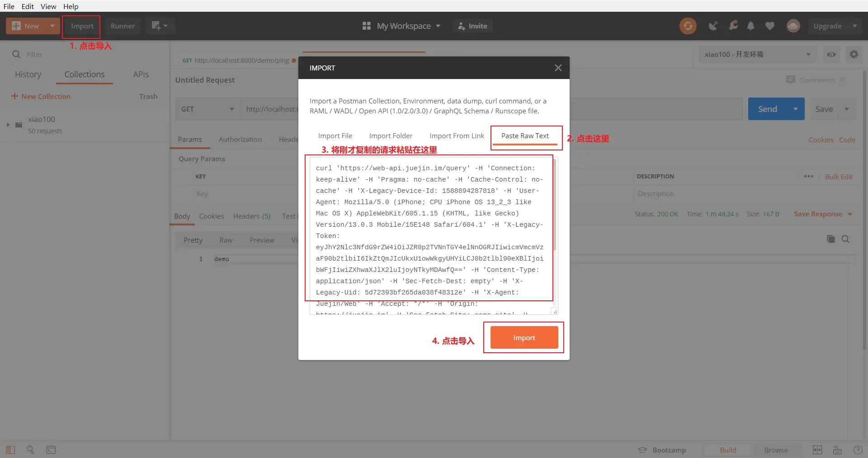Open the Upgrade dropdown arrow
This screenshot has height=458, width=868.
[854, 26]
